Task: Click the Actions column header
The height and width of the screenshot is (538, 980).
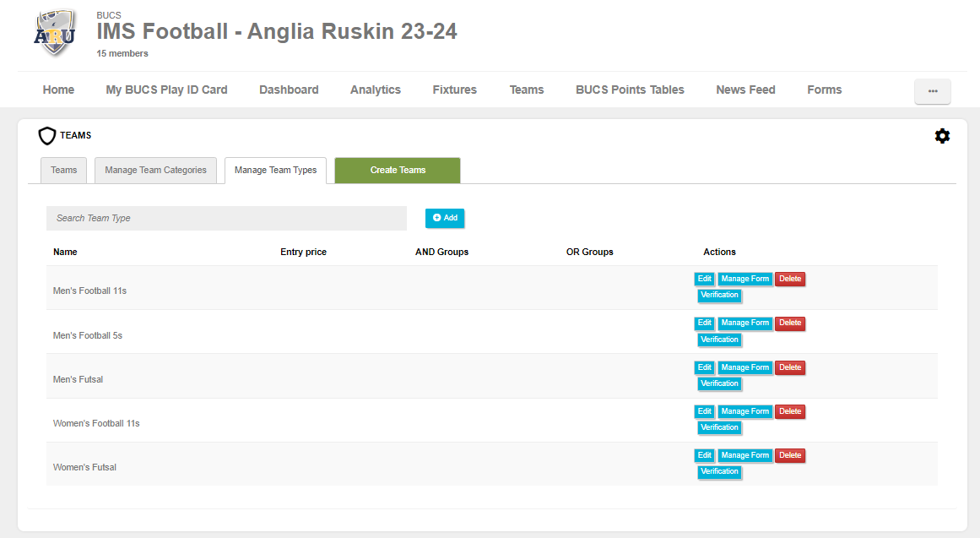Action: (719, 253)
